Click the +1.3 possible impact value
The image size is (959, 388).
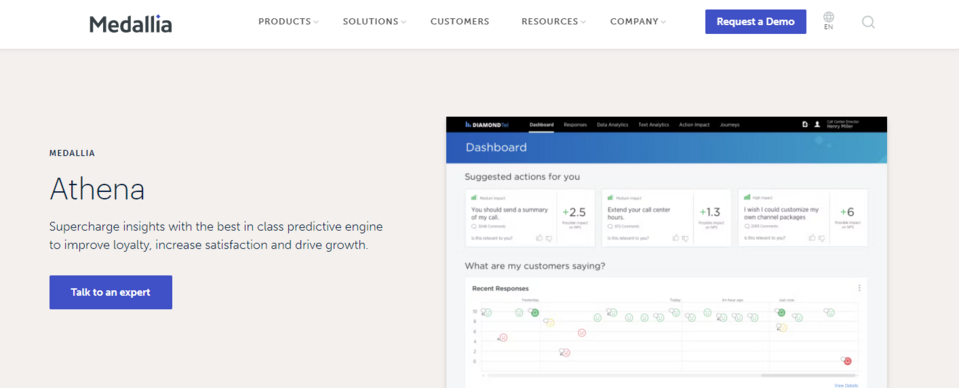point(710,212)
